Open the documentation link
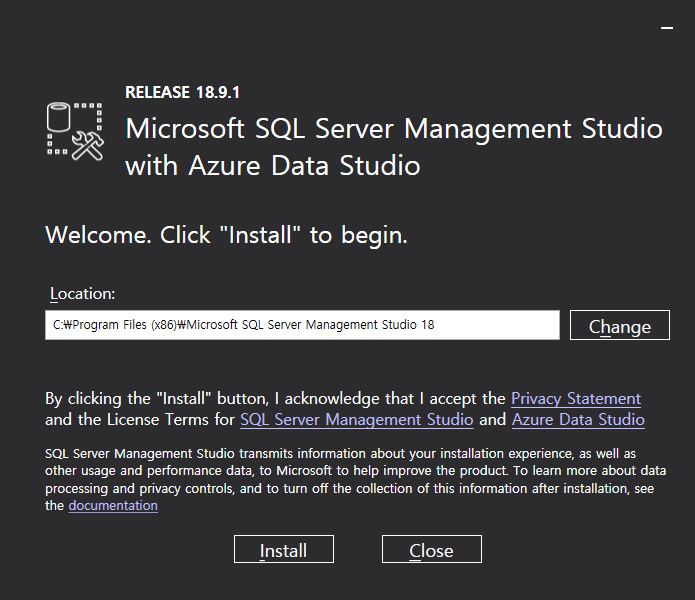695x600 pixels. (113, 506)
